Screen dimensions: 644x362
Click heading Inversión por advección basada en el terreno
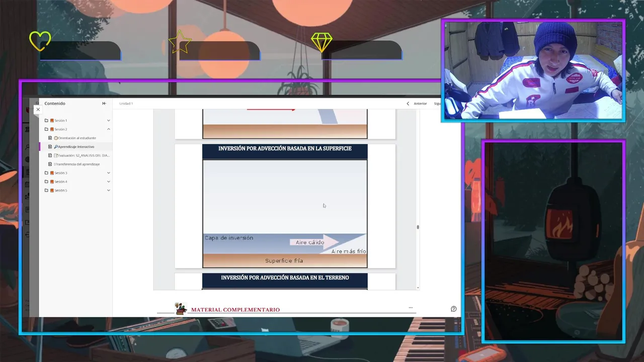tap(285, 278)
